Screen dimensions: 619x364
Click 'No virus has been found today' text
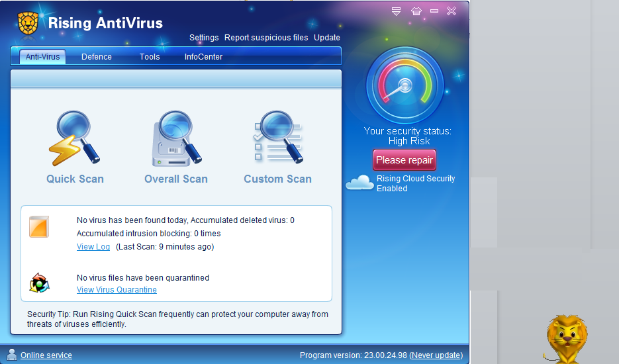132,220
